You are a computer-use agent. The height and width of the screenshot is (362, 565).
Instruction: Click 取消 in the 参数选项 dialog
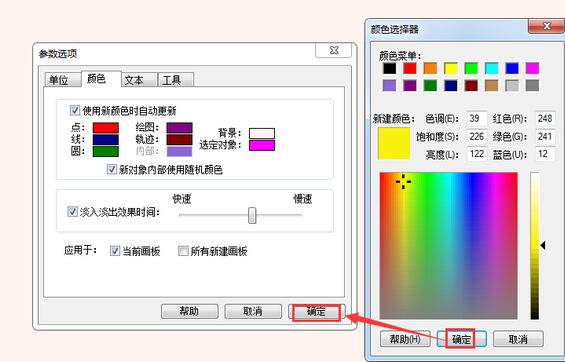click(x=253, y=311)
